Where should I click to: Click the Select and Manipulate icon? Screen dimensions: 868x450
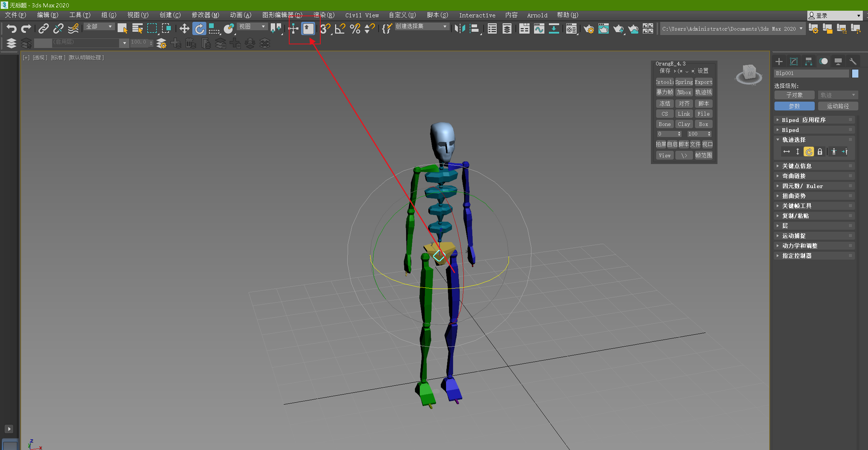click(293, 28)
